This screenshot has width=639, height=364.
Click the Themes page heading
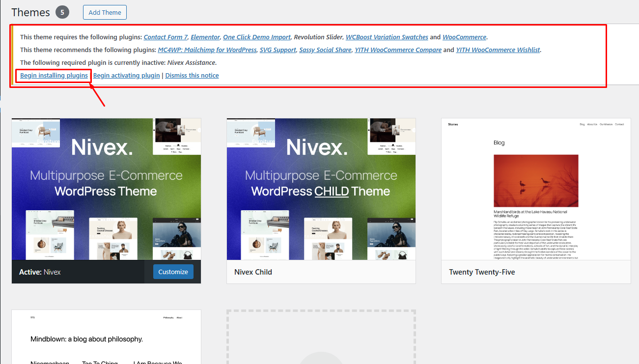(30, 12)
